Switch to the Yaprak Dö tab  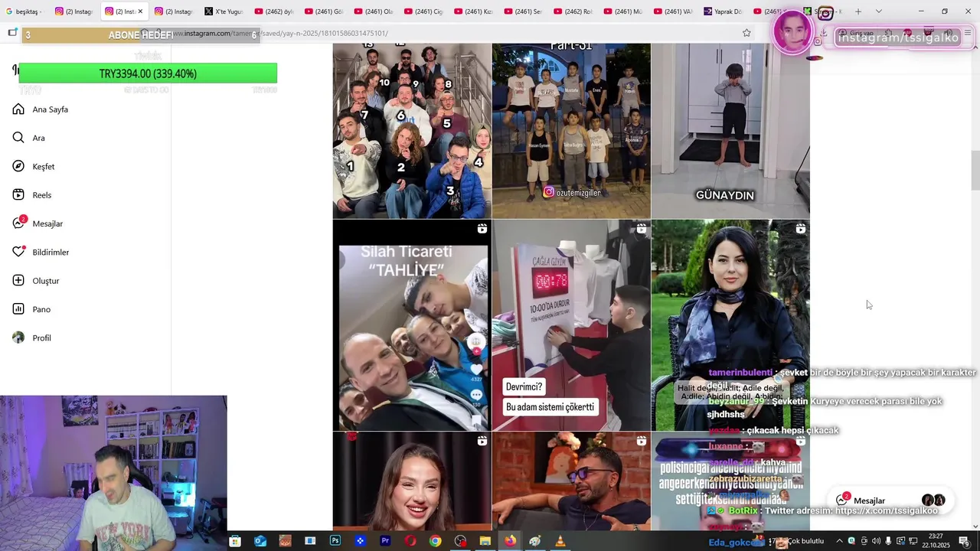(x=724, y=11)
